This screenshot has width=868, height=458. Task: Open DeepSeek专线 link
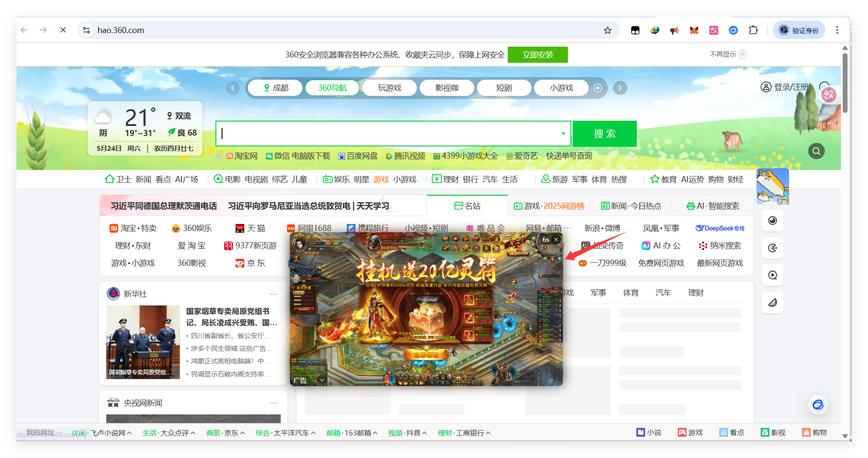720,228
